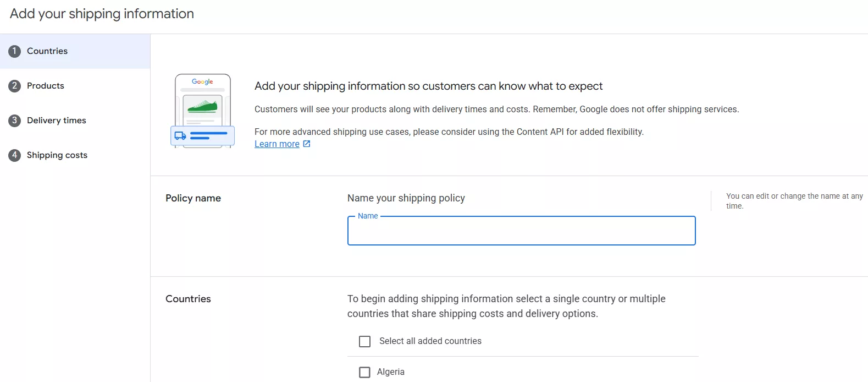Go to the Countries step label
The width and height of the screenshot is (868, 382).
coord(47,51)
